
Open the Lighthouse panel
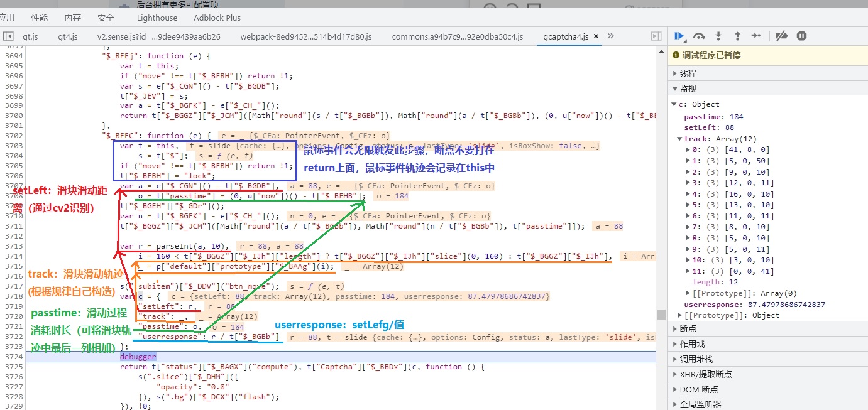click(x=157, y=18)
